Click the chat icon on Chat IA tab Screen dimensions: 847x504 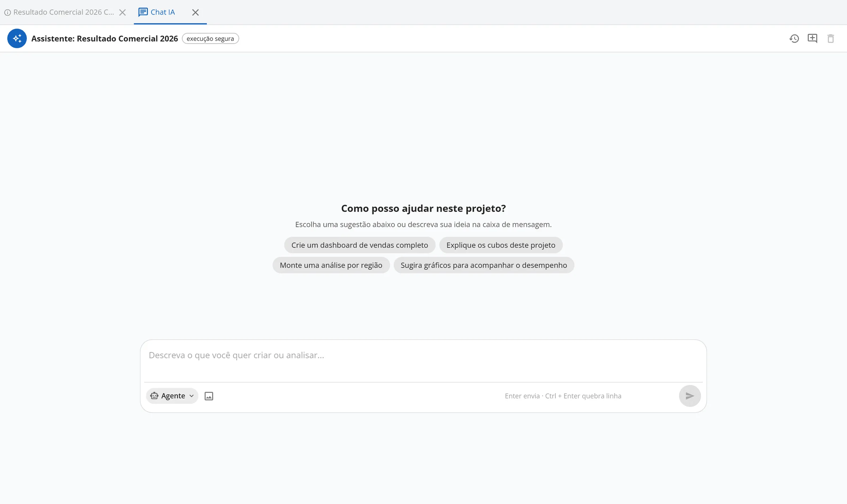[143, 12]
